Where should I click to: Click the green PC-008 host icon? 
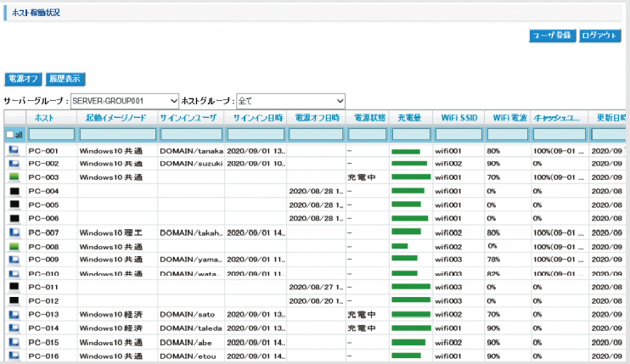click(14, 246)
